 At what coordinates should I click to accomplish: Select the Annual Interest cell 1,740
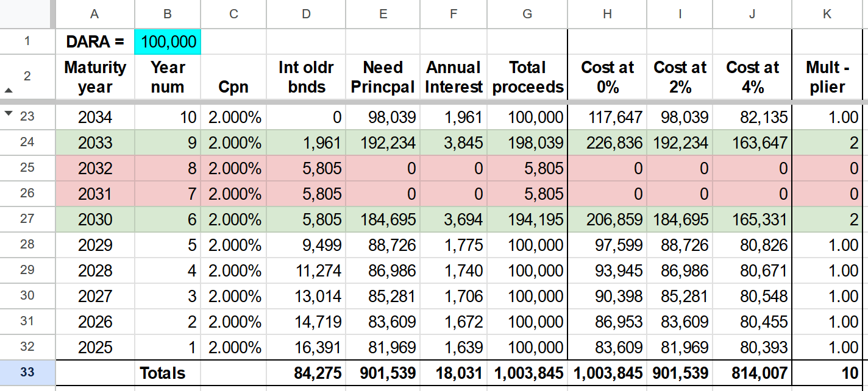454,270
